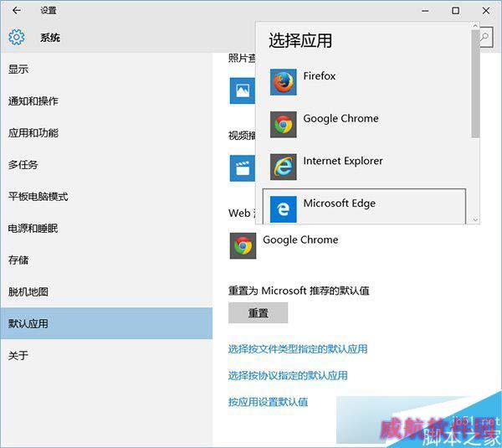Viewport: 502px width, 448px height.
Task: Select the 默认应用 sidebar item
Action: tap(106, 323)
